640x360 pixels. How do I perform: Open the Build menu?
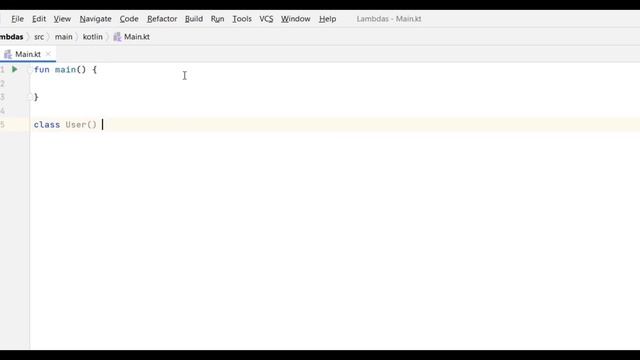point(194,19)
